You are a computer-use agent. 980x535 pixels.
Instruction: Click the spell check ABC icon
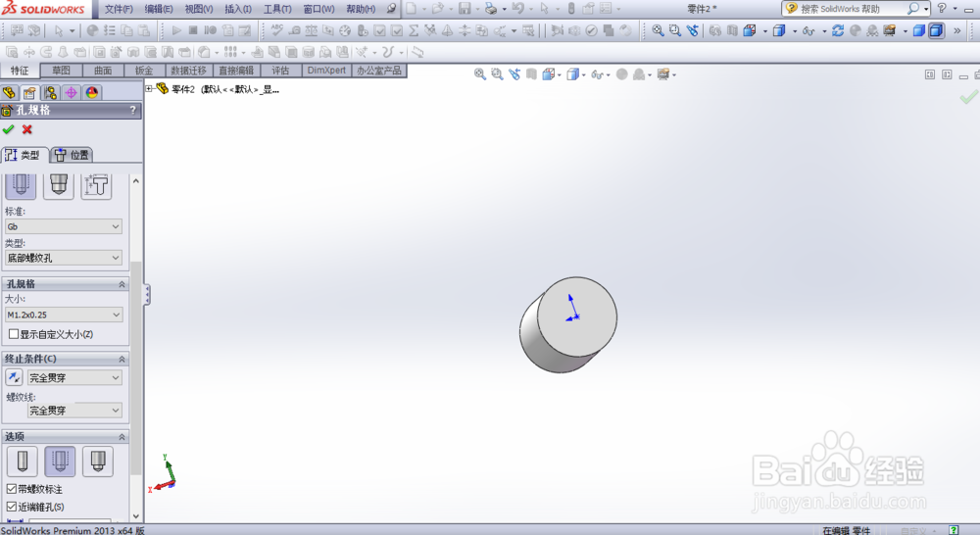277,30
